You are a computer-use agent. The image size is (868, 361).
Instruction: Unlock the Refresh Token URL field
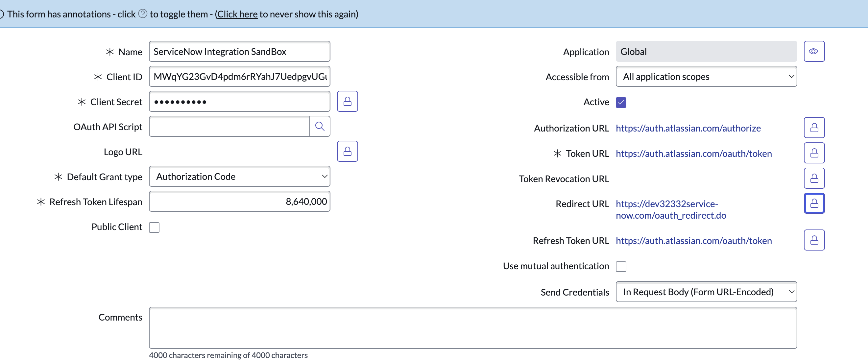tap(814, 240)
